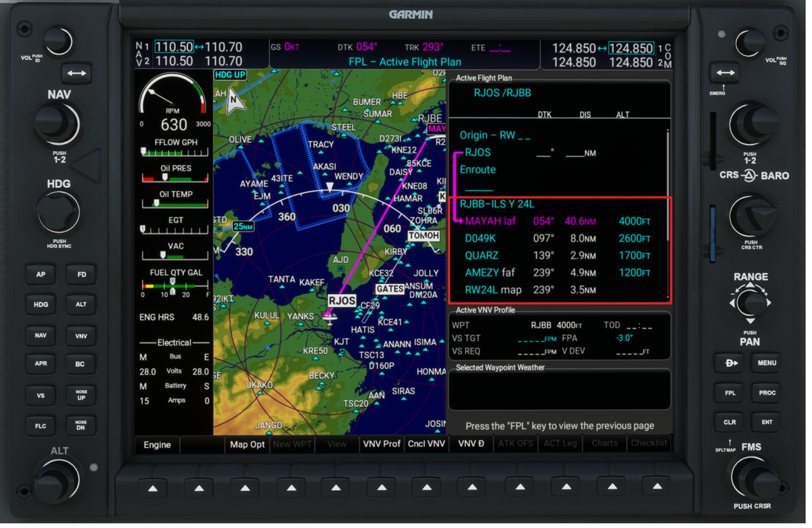Toggle the FD flight director
The width and height of the screenshot is (812, 528).
[x=81, y=274]
